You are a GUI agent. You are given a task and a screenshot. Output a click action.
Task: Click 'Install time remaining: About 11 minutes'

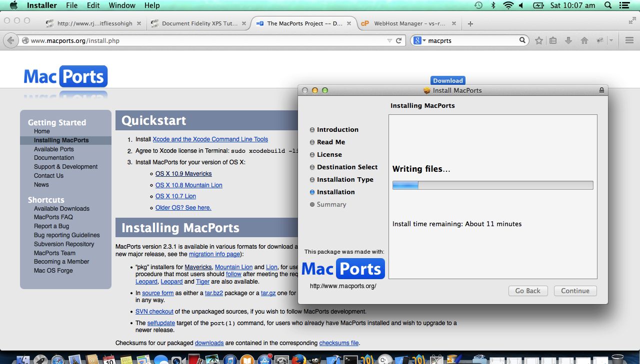point(457,224)
